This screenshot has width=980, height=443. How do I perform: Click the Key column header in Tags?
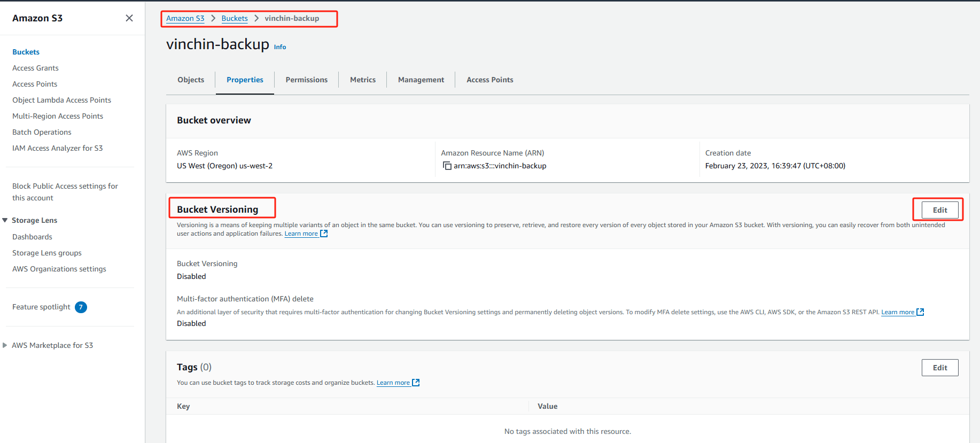[183, 406]
